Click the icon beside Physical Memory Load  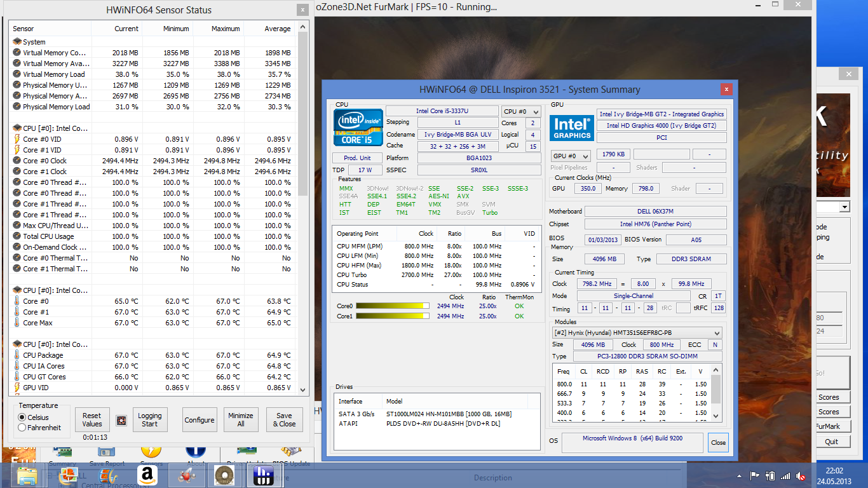click(x=17, y=107)
